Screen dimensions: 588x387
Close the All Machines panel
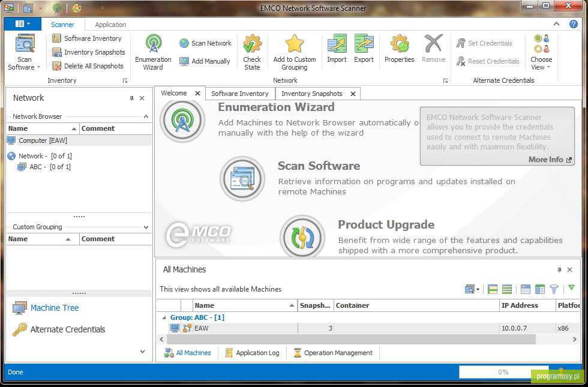569,269
